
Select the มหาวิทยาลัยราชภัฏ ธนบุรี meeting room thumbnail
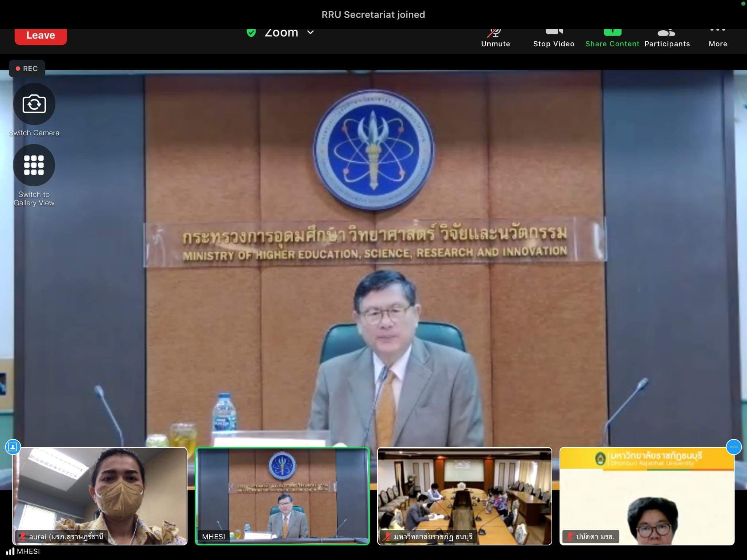464,496
